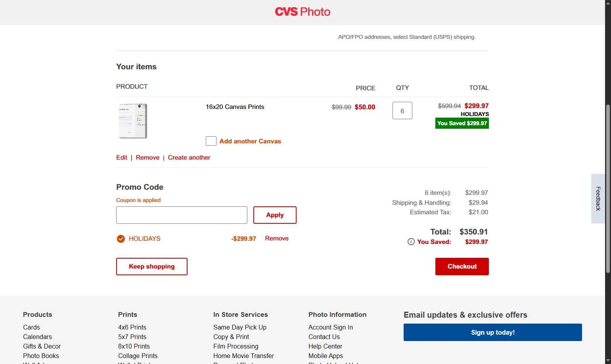Select Same Day Pick Up link

tap(240, 328)
